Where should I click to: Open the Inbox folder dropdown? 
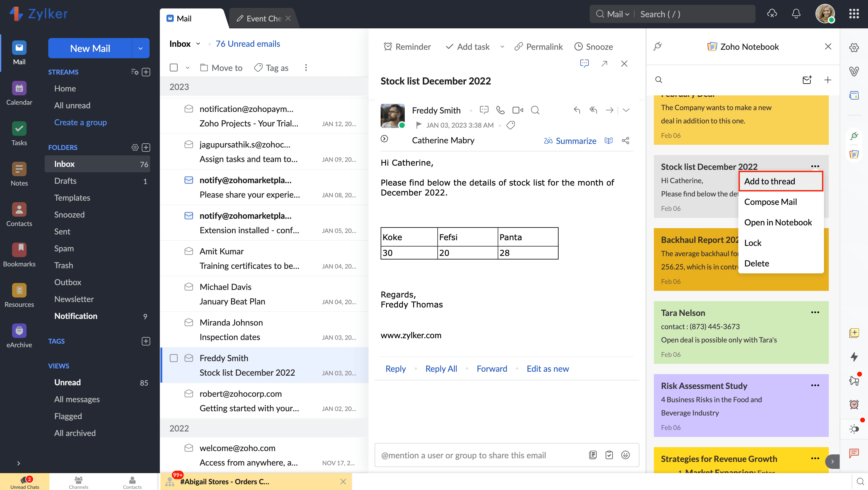198,44
